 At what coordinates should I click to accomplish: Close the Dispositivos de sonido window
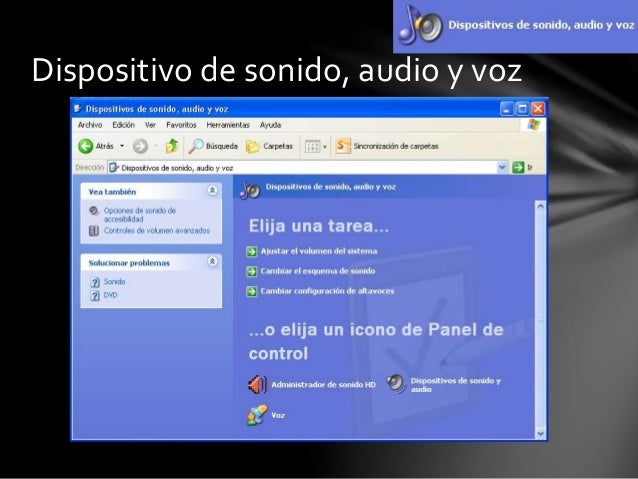click(x=538, y=109)
